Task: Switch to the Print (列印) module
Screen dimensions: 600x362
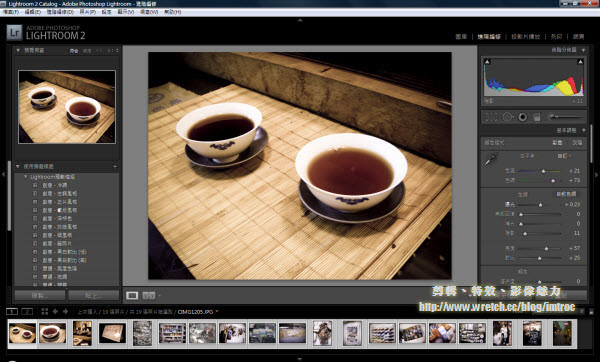Action: tap(556, 37)
